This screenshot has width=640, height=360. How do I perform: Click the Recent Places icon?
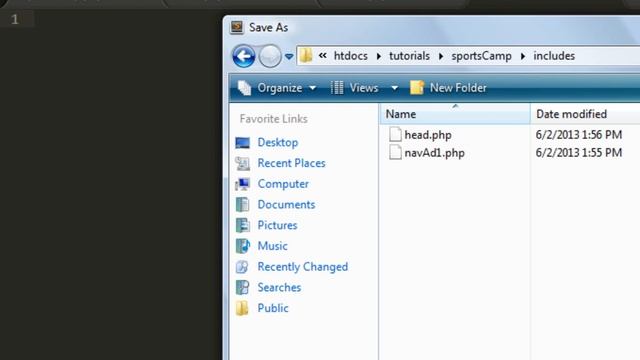tap(242, 164)
